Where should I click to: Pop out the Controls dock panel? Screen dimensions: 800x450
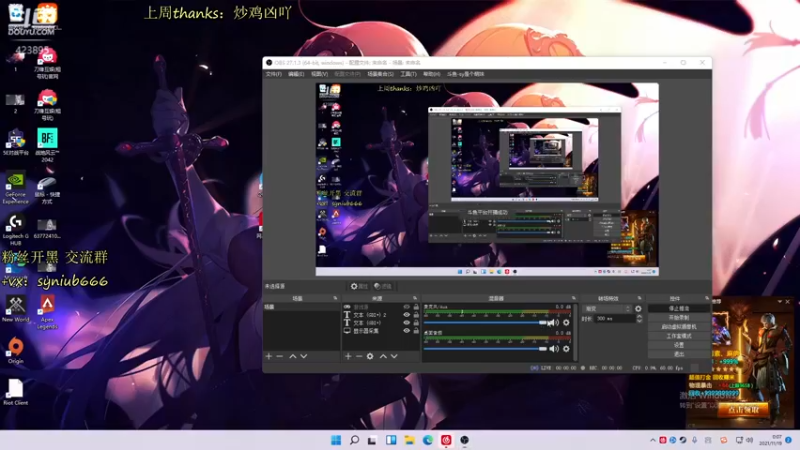[707, 298]
